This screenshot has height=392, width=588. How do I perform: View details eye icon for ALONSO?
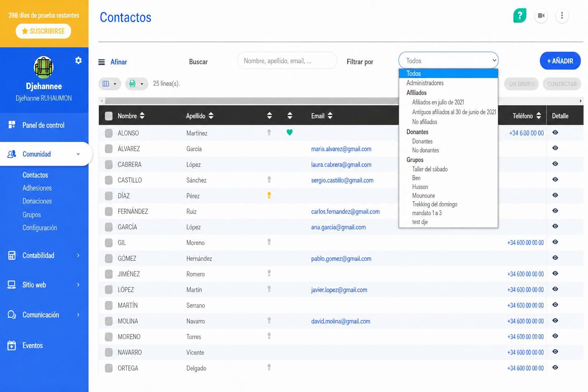[555, 132]
